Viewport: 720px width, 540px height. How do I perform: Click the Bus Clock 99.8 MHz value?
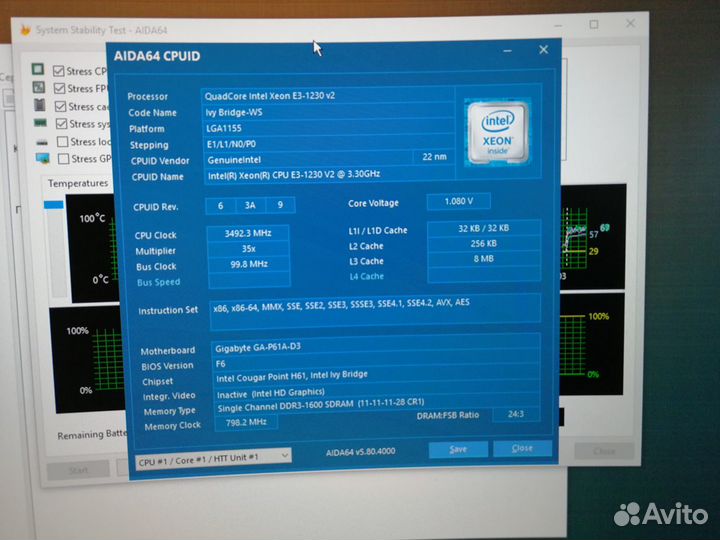[x=249, y=264]
